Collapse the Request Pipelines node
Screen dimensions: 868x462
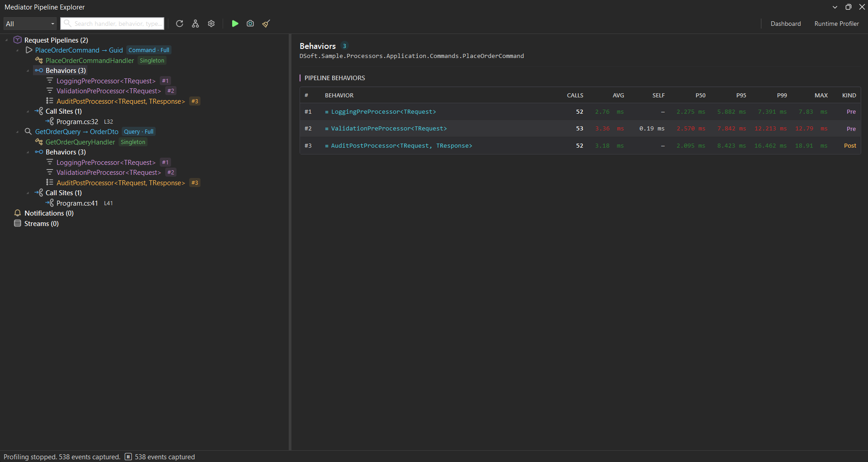coord(7,40)
